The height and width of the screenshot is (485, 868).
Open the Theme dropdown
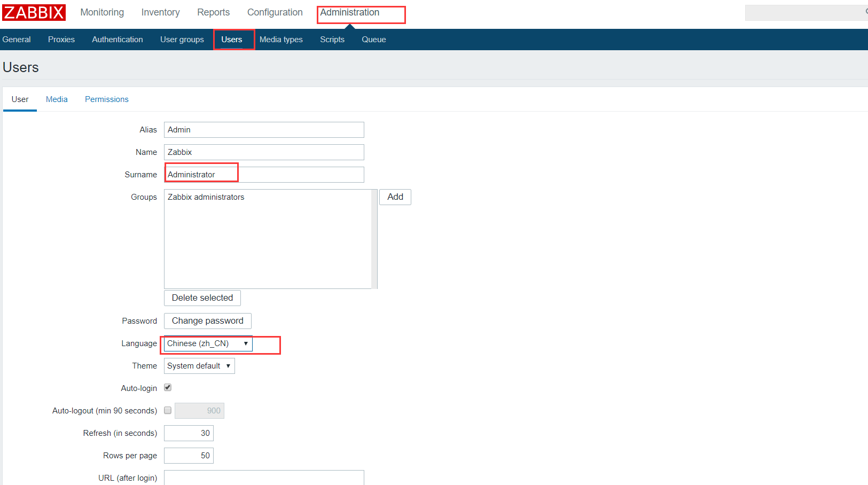coord(199,366)
